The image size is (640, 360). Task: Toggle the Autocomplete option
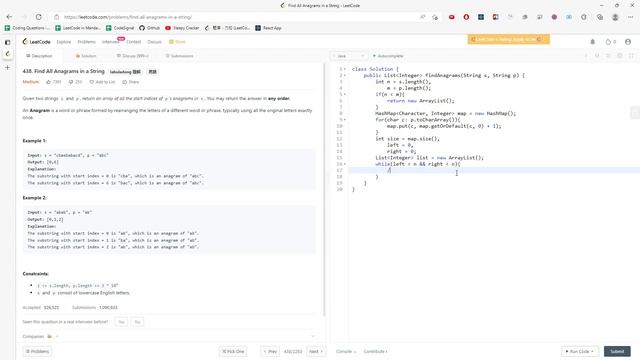pyautogui.click(x=388, y=56)
